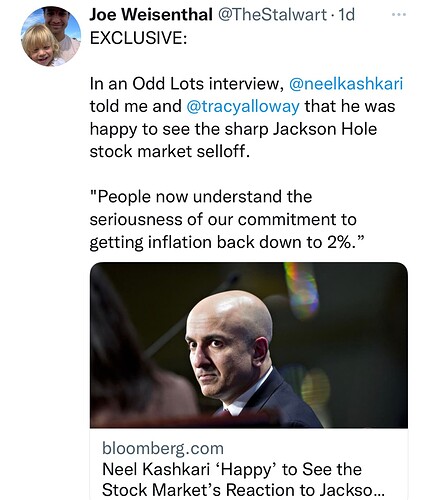Click 'People now understand the' quote opening
Screen dimensions: 428x500
[x=201, y=196]
